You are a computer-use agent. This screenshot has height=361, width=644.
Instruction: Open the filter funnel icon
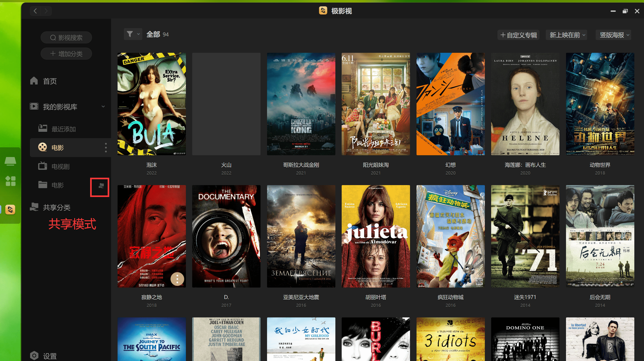coord(130,34)
